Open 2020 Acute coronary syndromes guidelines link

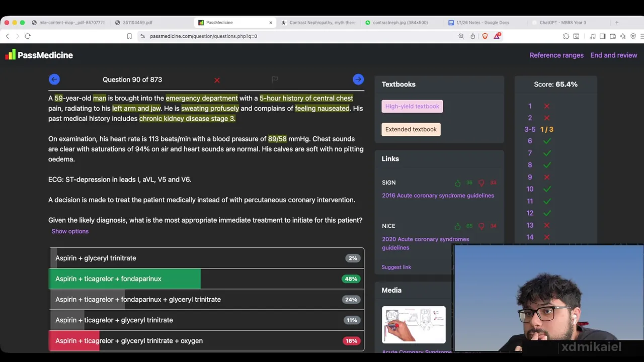(x=426, y=243)
